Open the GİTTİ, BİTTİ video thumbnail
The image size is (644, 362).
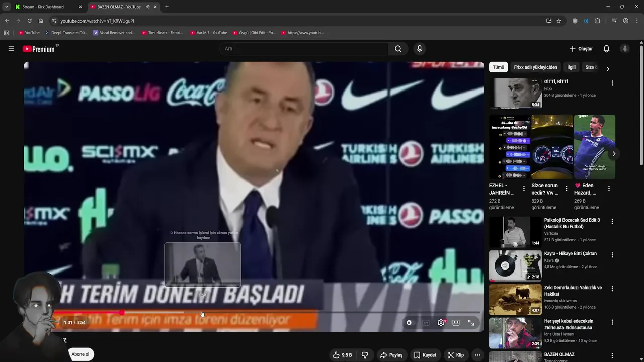click(x=515, y=94)
